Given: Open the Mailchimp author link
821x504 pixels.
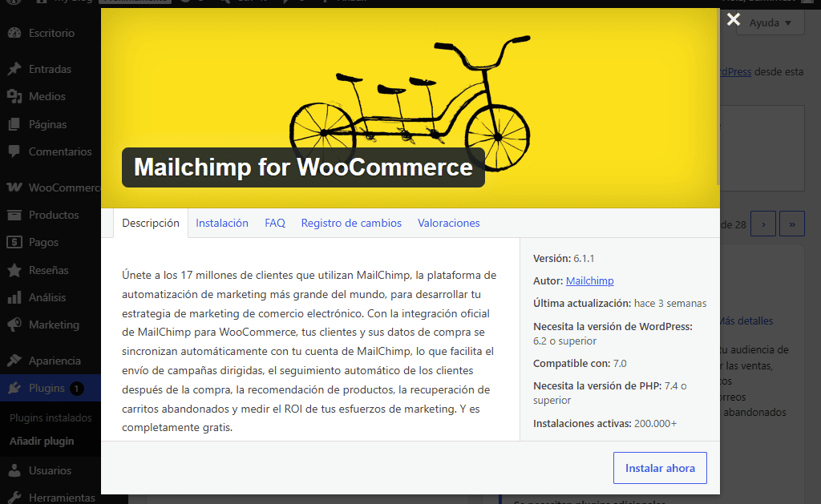Looking at the screenshot, I should point(589,281).
